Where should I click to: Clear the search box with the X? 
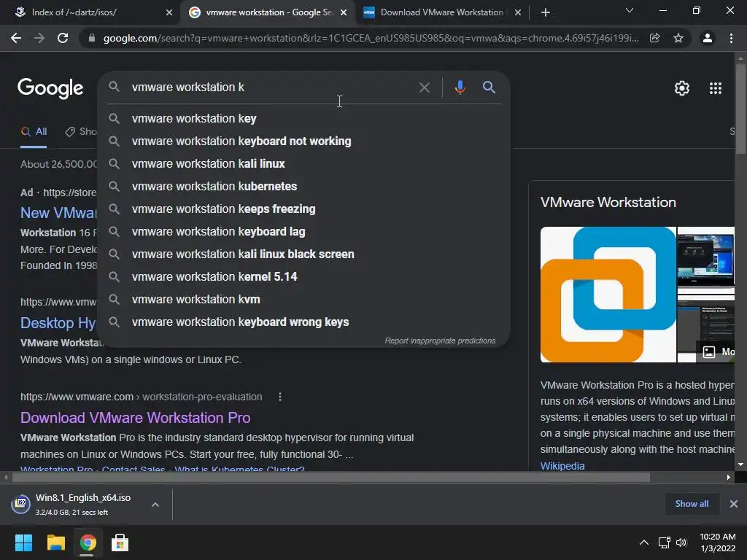coord(425,87)
